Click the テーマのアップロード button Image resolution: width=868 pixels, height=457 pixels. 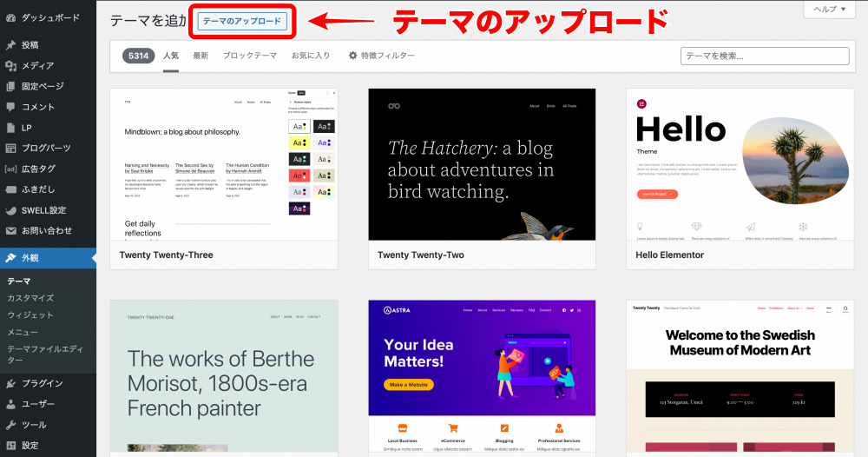pos(242,21)
